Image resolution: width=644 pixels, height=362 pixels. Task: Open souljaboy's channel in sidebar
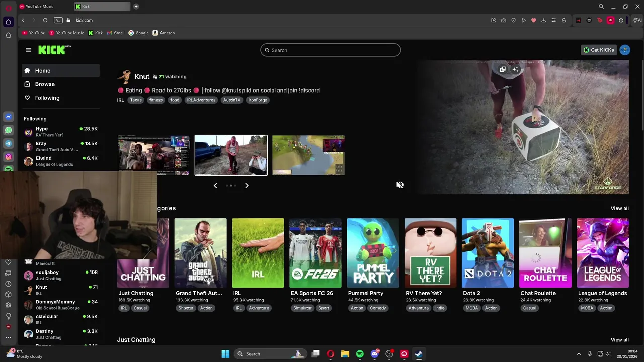point(61,275)
